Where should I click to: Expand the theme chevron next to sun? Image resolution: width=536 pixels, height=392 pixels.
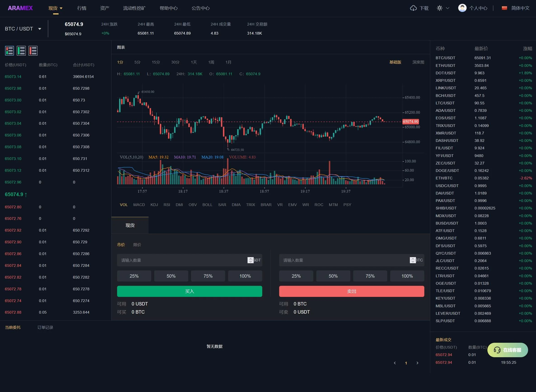click(447, 8)
